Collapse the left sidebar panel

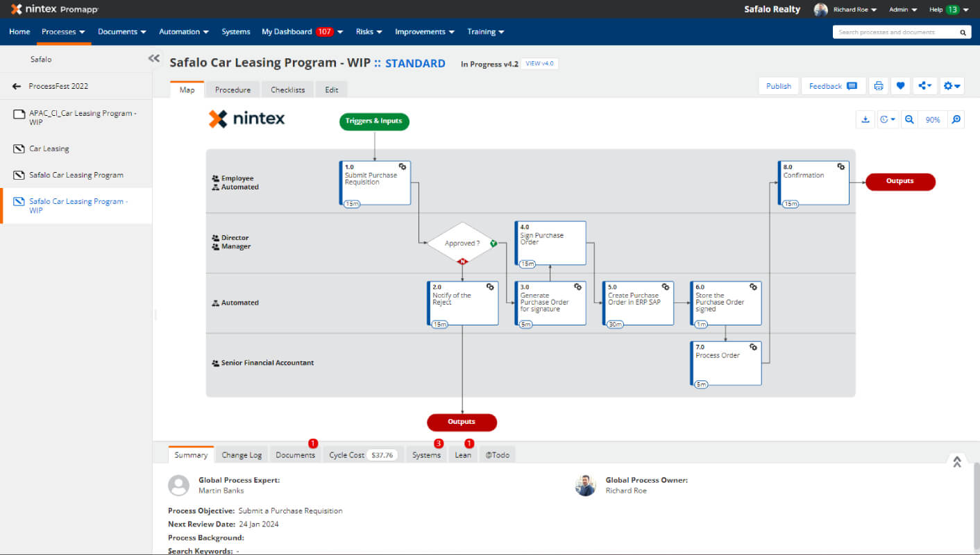pyautogui.click(x=154, y=59)
